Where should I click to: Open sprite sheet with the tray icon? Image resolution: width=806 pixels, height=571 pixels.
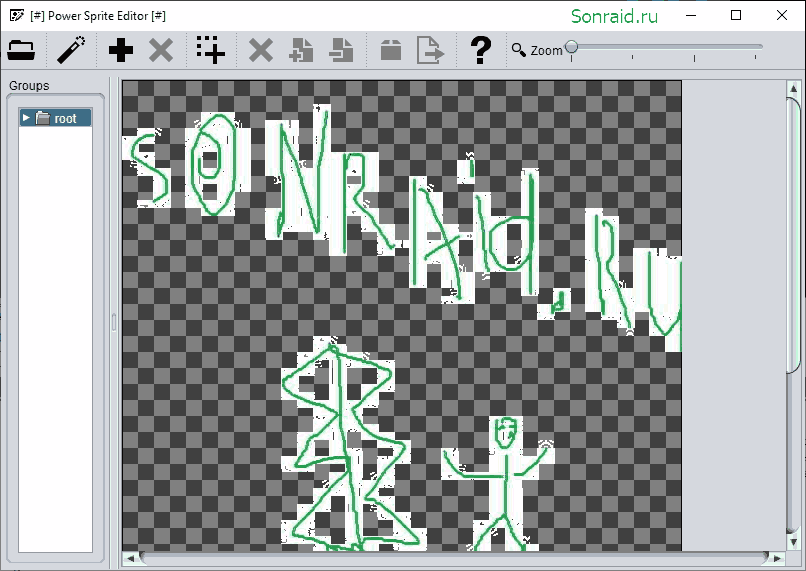(x=21, y=50)
